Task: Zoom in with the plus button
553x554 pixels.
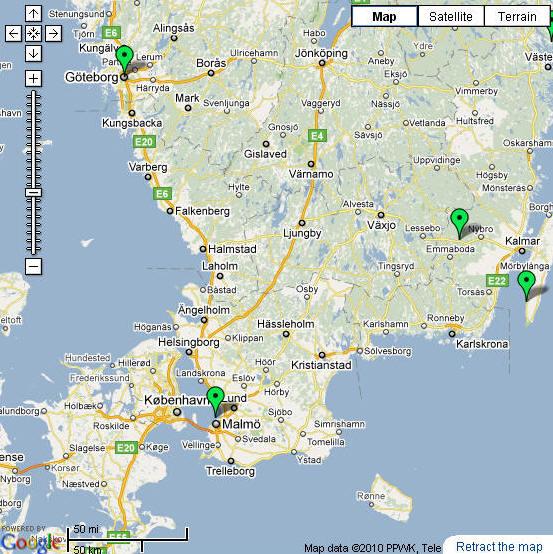Action: pos(34,78)
